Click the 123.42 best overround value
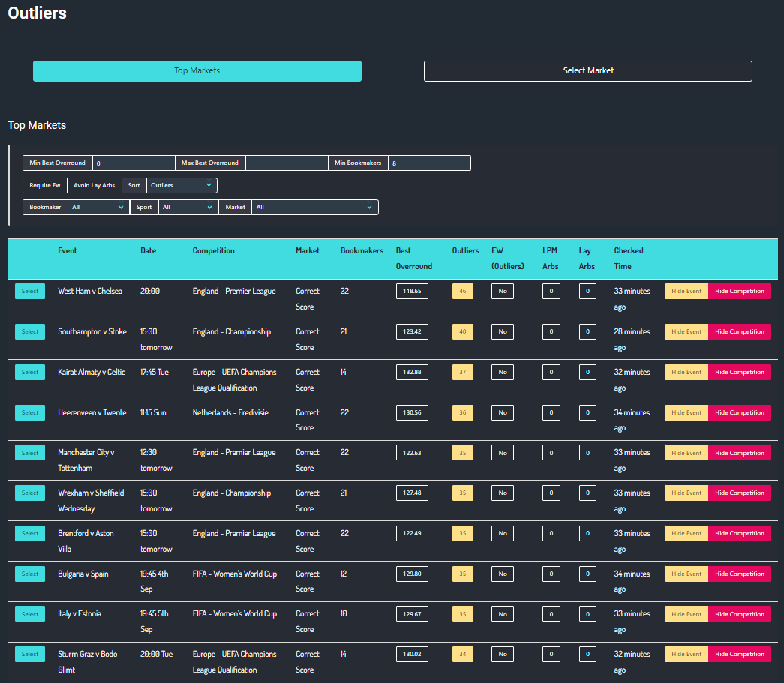 point(412,332)
